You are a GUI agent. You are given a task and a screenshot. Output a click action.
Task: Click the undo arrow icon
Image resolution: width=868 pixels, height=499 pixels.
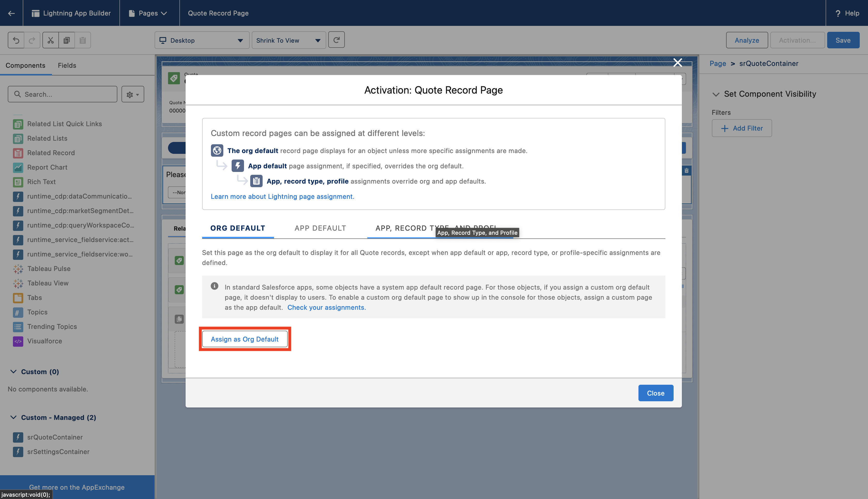point(16,40)
